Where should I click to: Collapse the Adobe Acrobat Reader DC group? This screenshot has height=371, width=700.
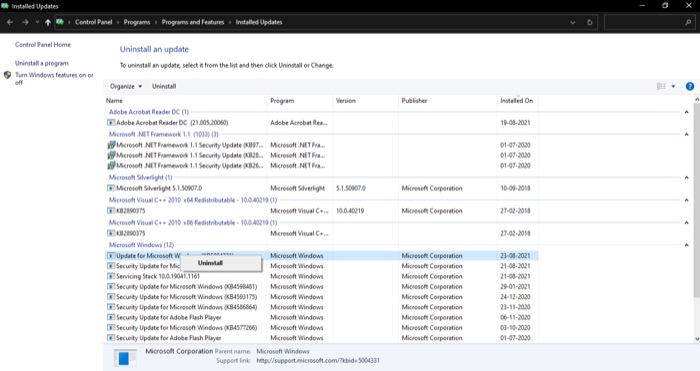click(x=687, y=112)
